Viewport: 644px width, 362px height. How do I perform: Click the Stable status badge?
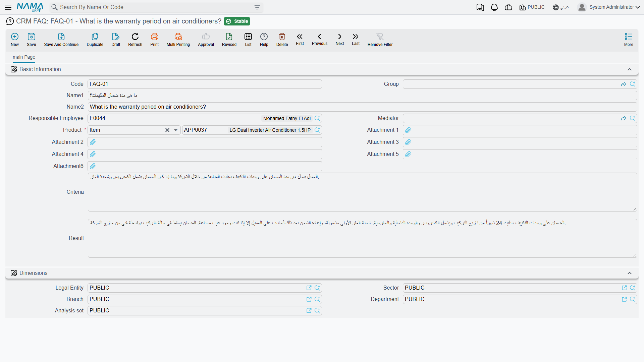(237, 21)
